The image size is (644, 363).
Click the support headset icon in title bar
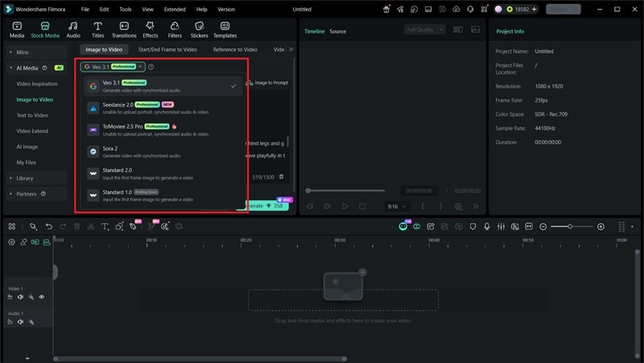click(470, 9)
